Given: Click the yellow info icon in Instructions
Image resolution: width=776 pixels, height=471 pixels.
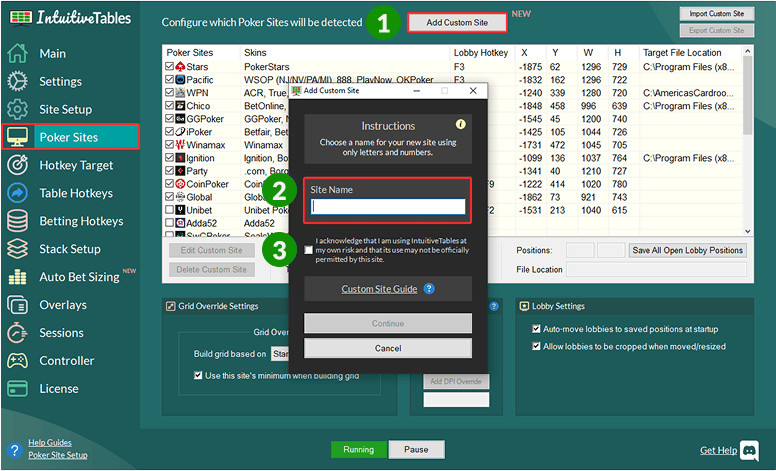Looking at the screenshot, I should click(x=461, y=124).
